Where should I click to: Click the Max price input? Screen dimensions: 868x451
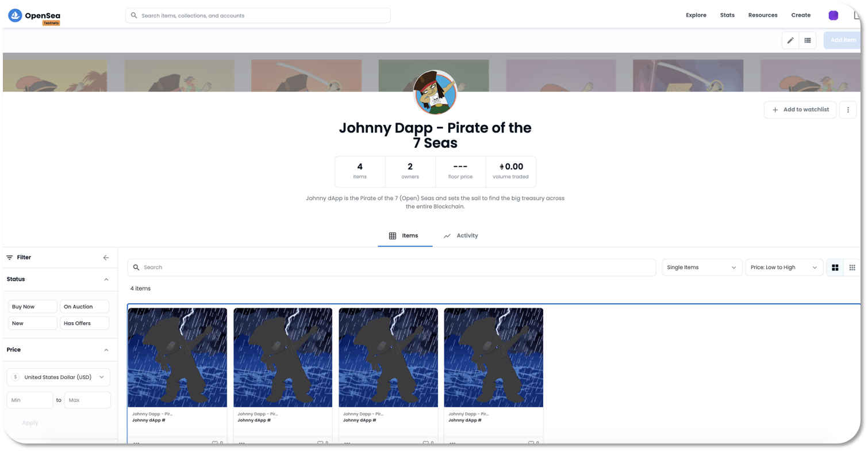pos(87,400)
